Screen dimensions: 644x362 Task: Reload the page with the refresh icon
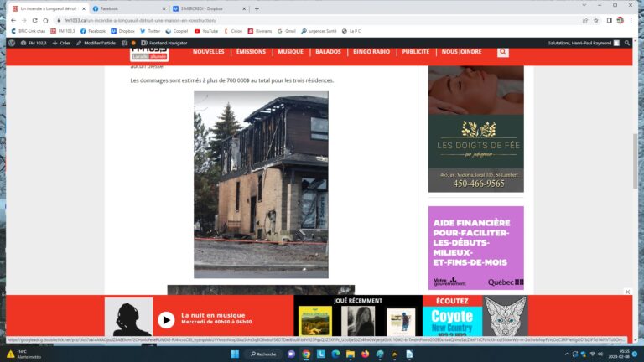pyautogui.click(x=34, y=20)
